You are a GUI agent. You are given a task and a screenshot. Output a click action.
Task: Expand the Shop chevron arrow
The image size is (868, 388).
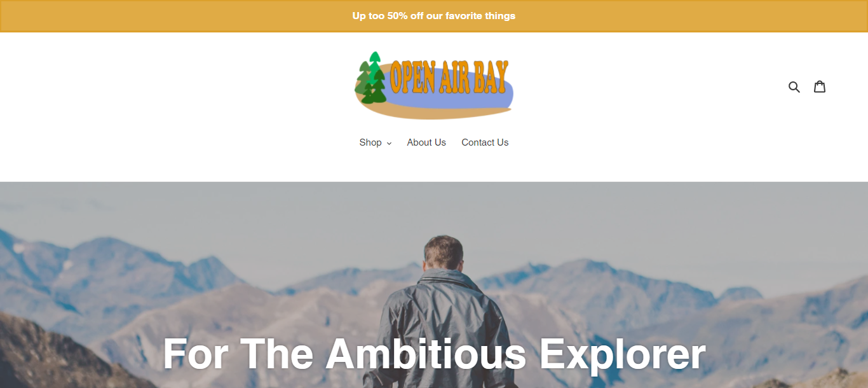tap(389, 143)
